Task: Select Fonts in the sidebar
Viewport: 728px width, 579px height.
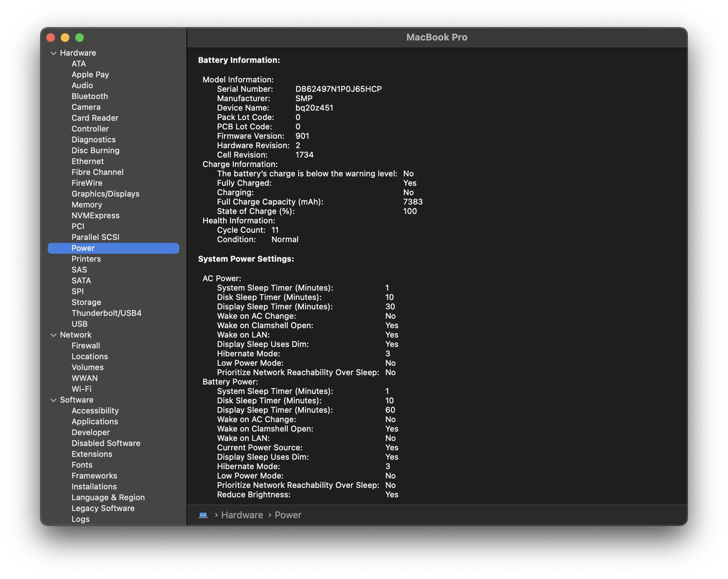Action: [x=81, y=465]
